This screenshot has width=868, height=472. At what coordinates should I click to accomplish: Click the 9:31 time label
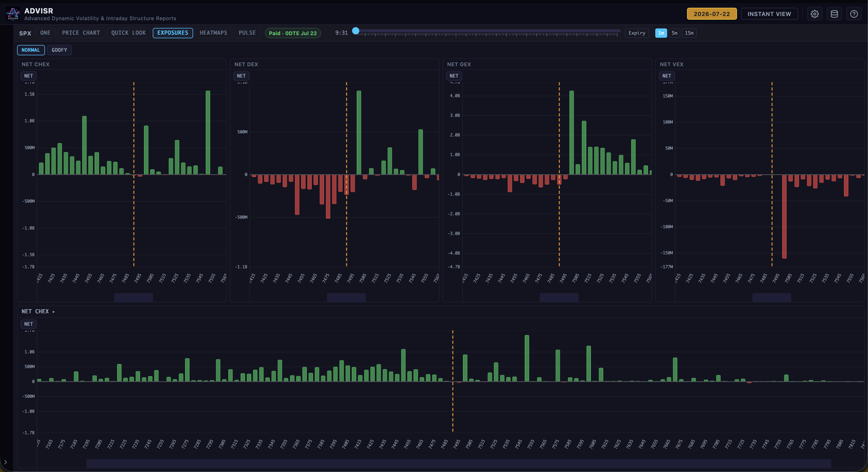pyautogui.click(x=341, y=33)
